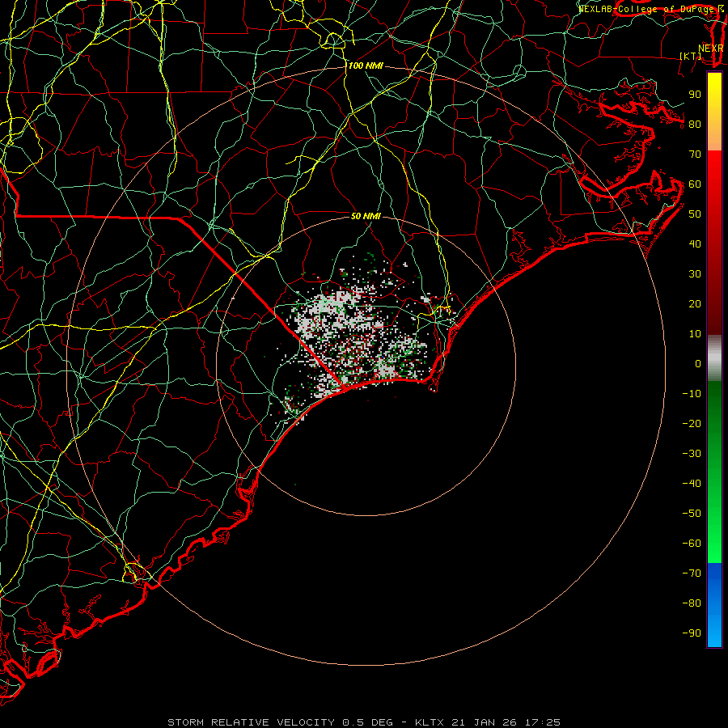
Task: Select the green band of the velocity scale
Action: 714,472
